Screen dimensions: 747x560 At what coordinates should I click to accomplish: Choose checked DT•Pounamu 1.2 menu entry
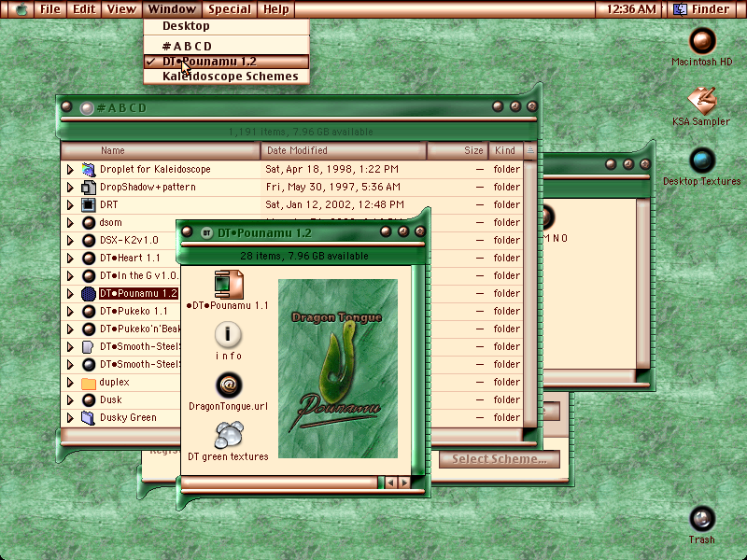[x=226, y=62]
